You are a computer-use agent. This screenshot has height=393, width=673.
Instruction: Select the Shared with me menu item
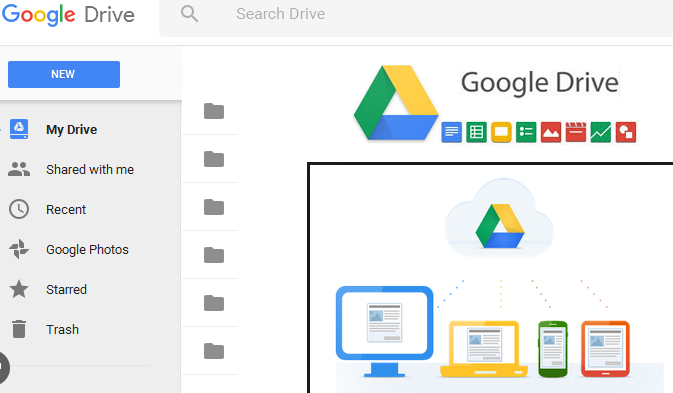click(x=91, y=169)
